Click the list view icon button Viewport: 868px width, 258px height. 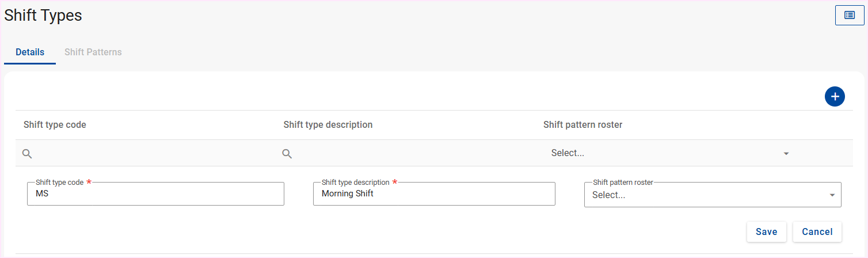tap(849, 16)
